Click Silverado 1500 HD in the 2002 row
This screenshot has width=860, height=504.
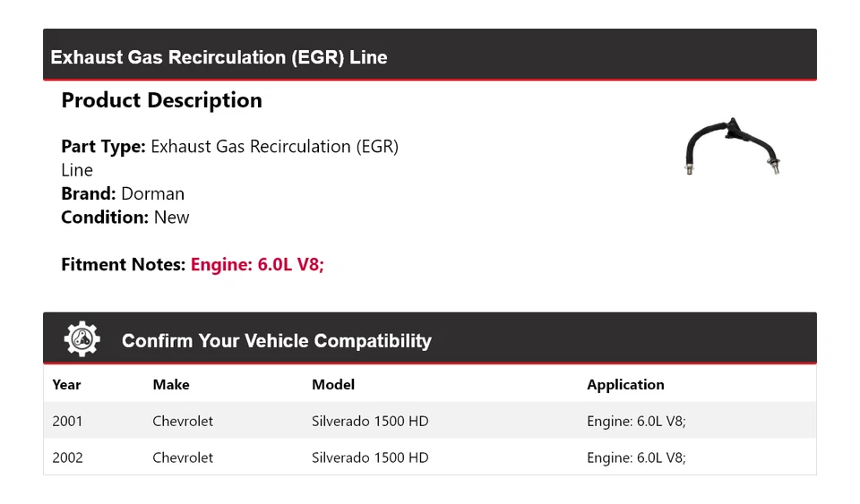coord(370,457)
